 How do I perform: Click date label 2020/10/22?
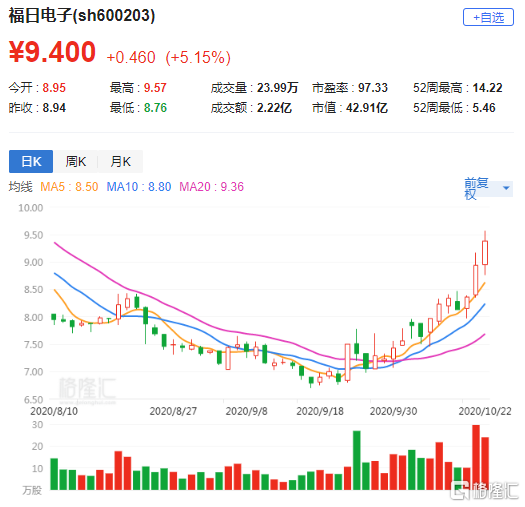point(485,411)
